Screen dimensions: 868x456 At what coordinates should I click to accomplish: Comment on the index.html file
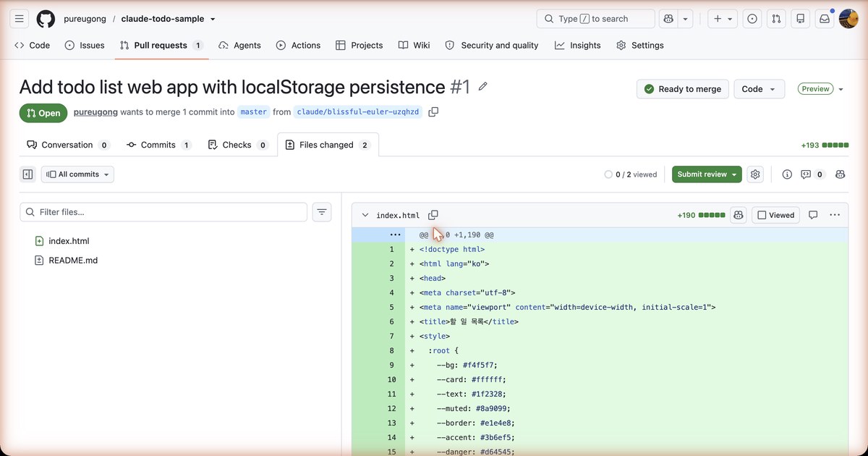(x=813, y=215)
